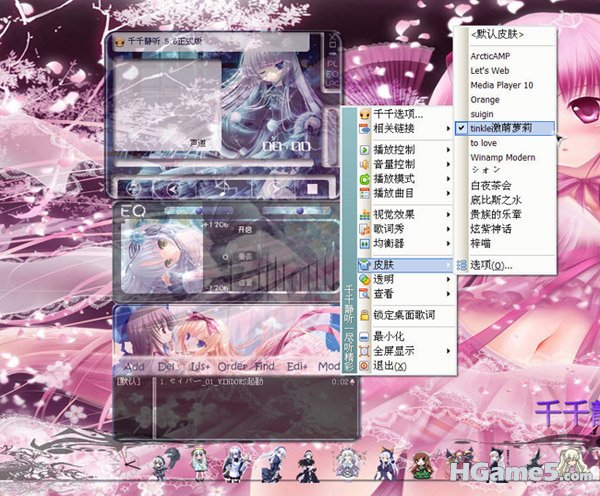The image size is (600, 496).
Task: Choose the to love skin
Action: coord(484,143)
